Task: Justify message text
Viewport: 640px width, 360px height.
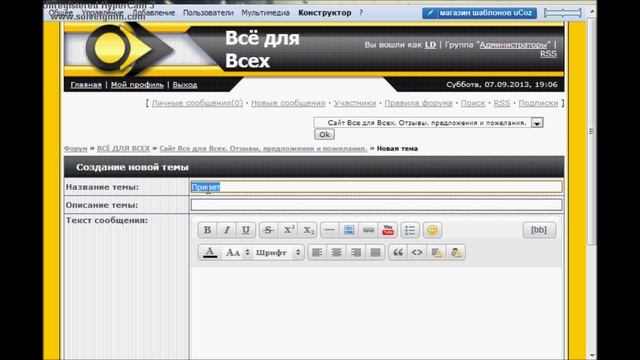Action: pyautogui.click(x=375, y=253)
